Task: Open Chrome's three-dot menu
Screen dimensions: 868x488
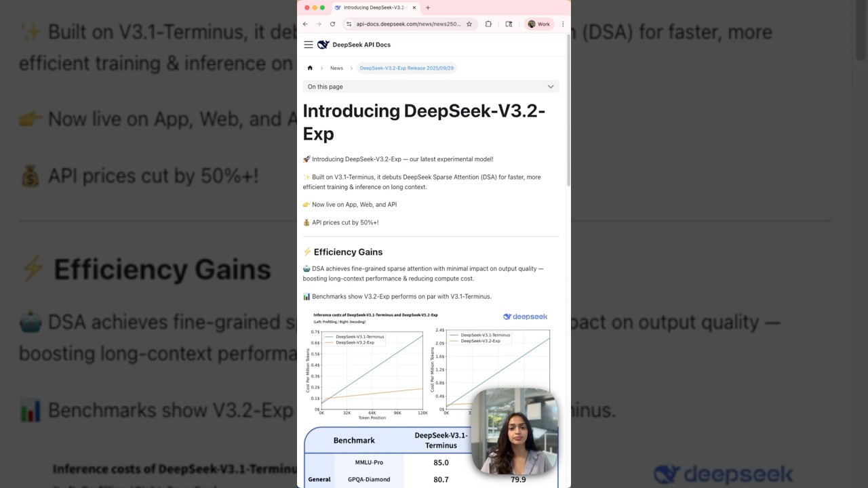Action: (x=562, y=24)
